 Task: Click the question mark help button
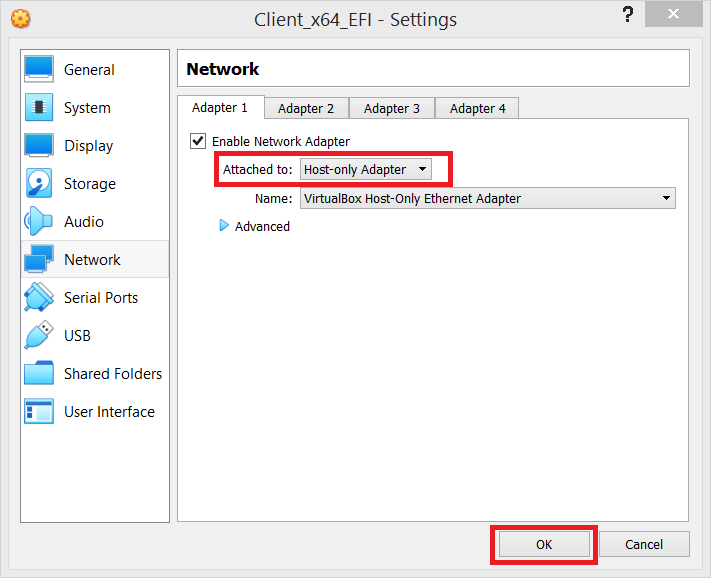pyautogui.click(x=628, y=15)
